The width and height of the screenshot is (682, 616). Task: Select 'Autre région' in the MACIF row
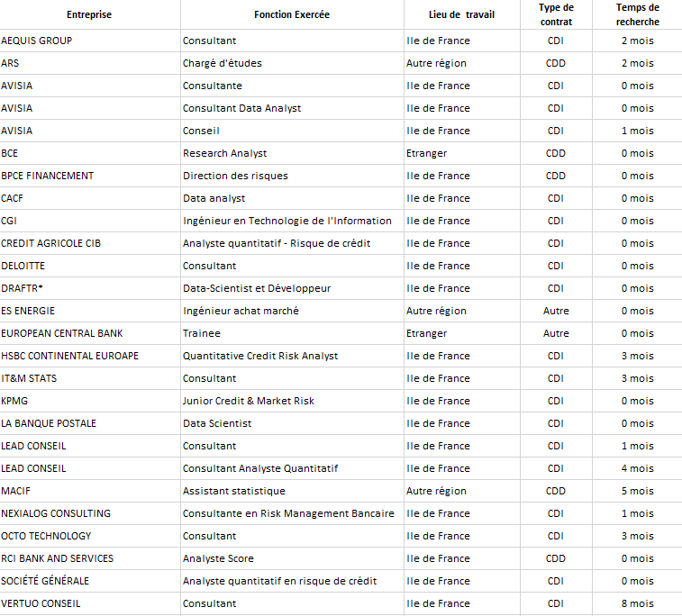coord(461,491)
